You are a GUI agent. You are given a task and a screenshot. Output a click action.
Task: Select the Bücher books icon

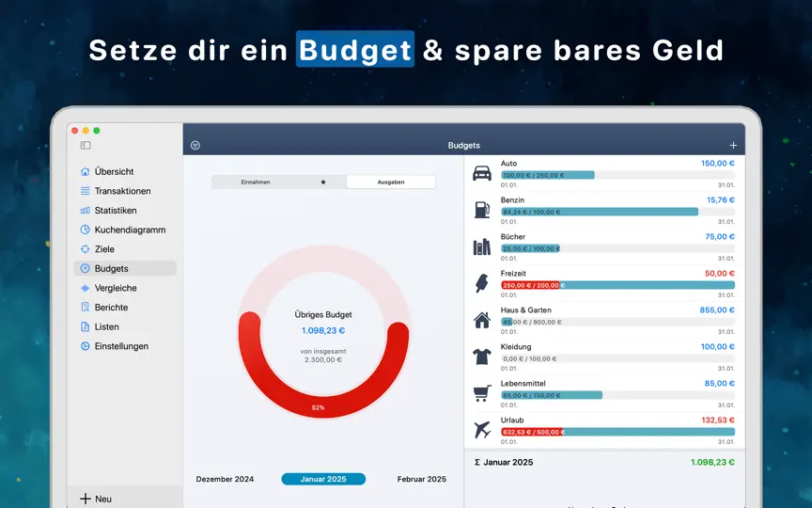(x=481, y=246)
